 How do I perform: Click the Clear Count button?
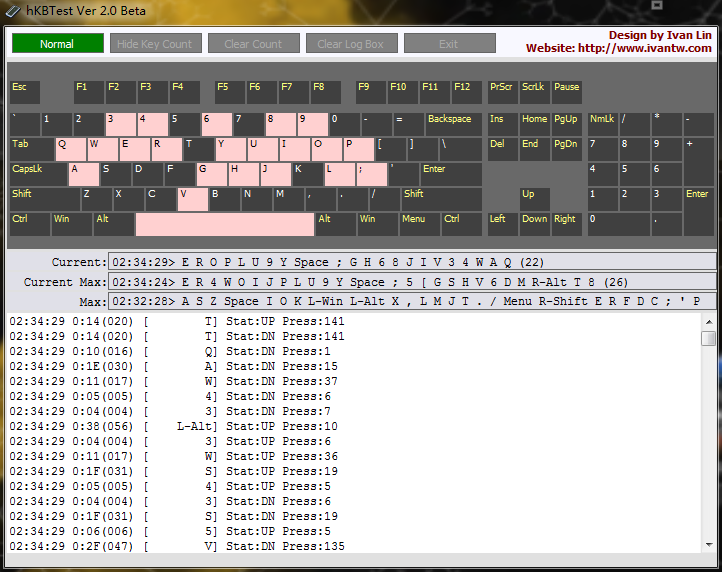(253, 44)
